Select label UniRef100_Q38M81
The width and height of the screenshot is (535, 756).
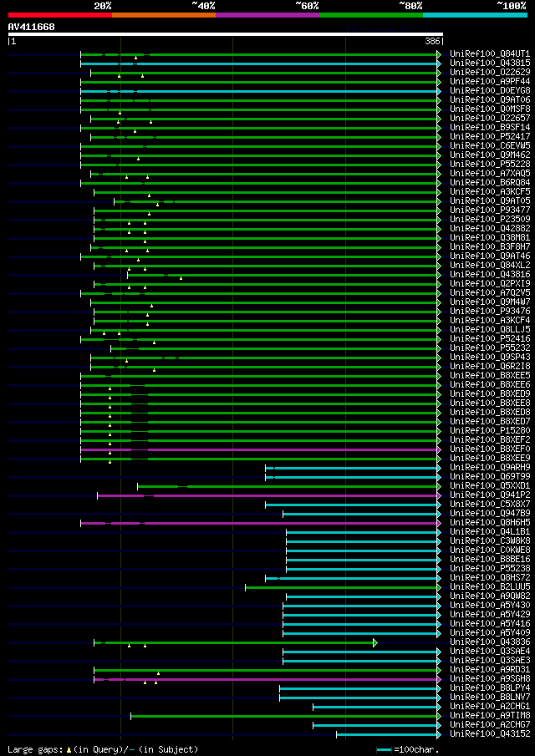coord(490,238)
